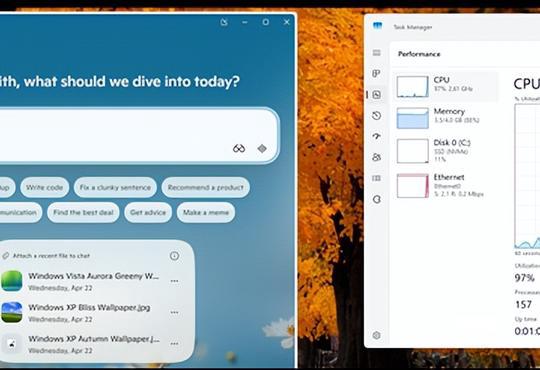Attach Windows XP Bliss Wallpaper thumbnail
Viewport: 540px width, 370px height.
pos(12,312)
